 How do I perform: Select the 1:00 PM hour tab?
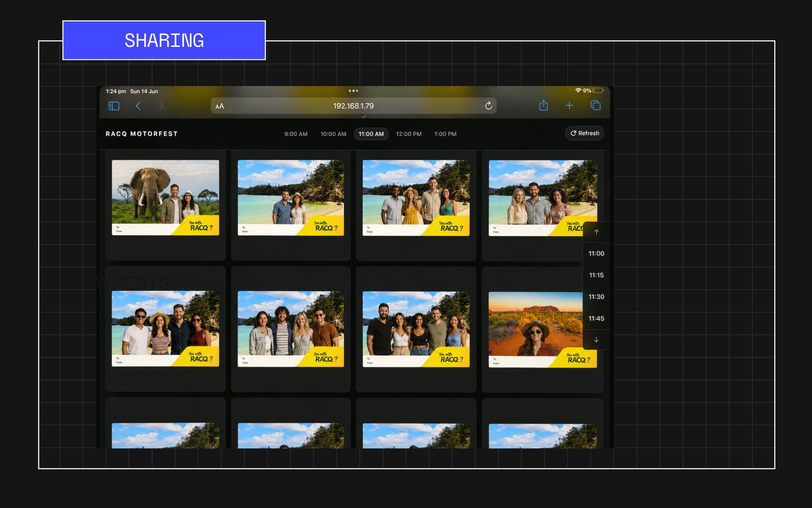pyautogui.click(x=445, y=134)
